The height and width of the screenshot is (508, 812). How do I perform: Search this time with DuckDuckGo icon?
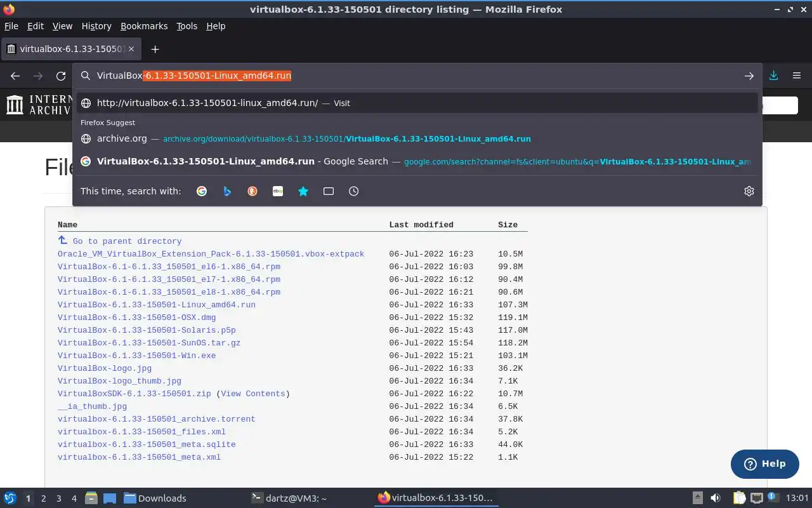pos(252,191)
